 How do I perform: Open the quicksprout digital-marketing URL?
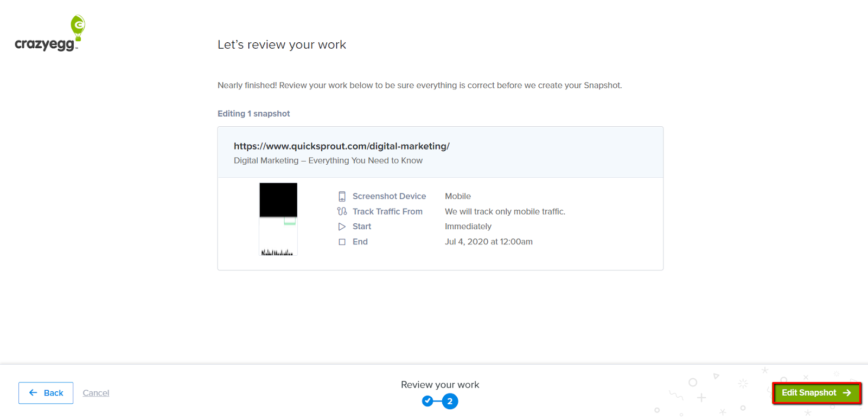point(342,146)
